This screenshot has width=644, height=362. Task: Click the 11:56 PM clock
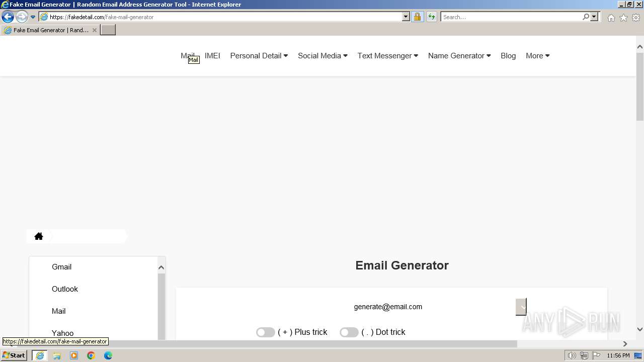618,355
